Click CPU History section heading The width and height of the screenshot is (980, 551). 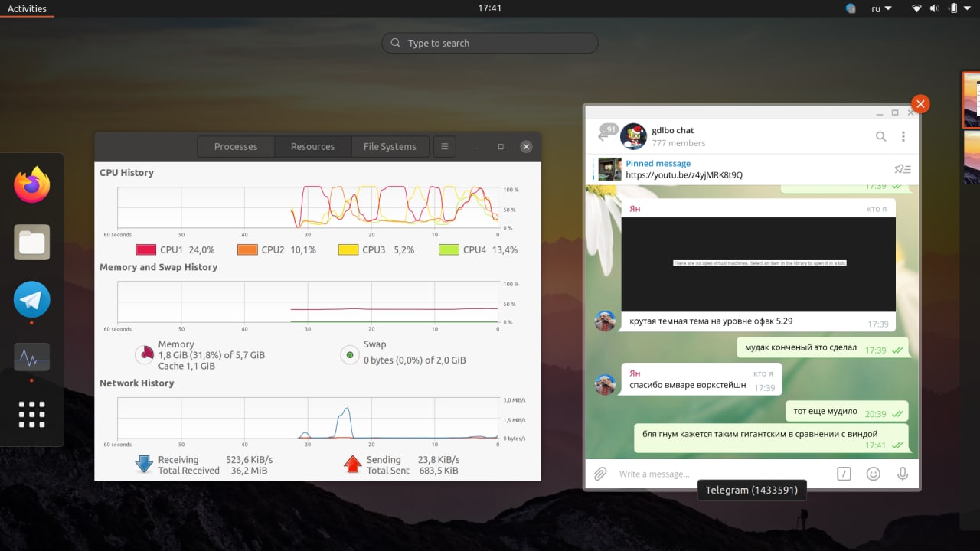[126, 173]
